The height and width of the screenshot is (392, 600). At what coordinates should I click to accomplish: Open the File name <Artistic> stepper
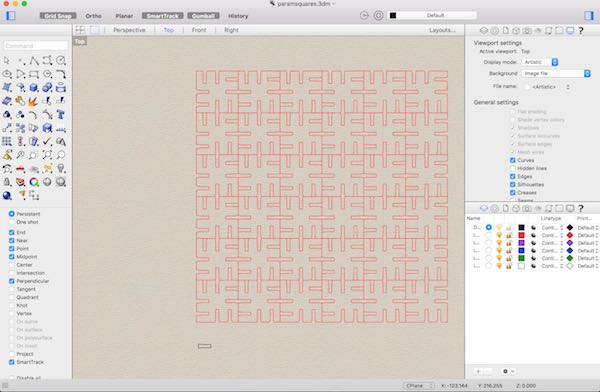tap(568, 87)
